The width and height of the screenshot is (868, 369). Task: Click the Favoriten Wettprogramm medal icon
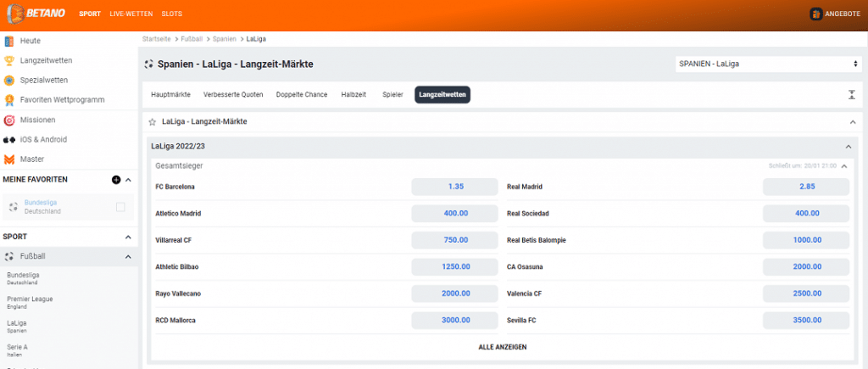(x=8, y=100)
